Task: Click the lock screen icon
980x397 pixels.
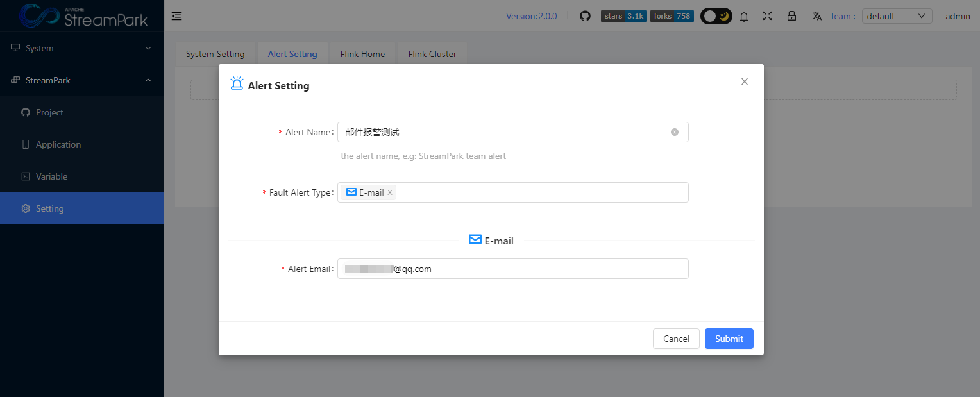Action: pyautogui.click(x=791, y=16)
